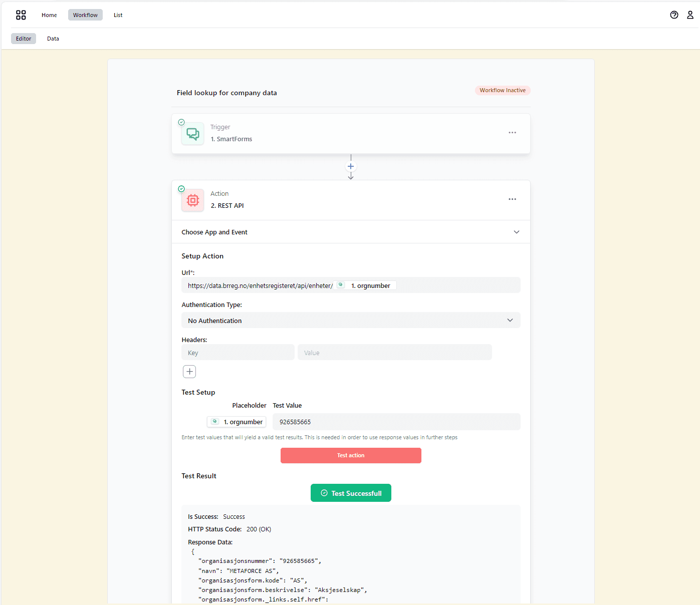
Task: Open the help question mark icon
Action: 674,15
